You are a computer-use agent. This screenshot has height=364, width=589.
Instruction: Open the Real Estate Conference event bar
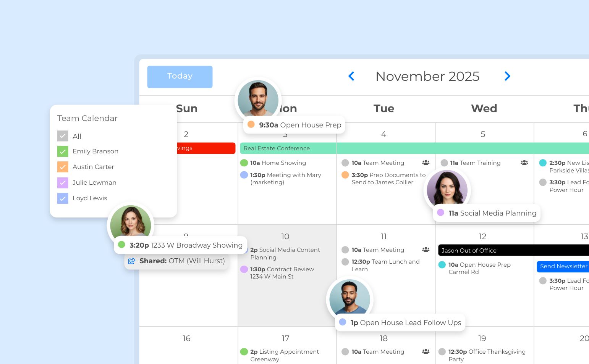point(382,148)
